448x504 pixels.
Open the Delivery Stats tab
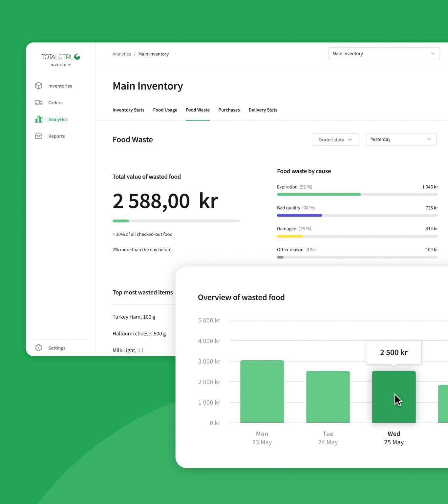coord(263,110)
